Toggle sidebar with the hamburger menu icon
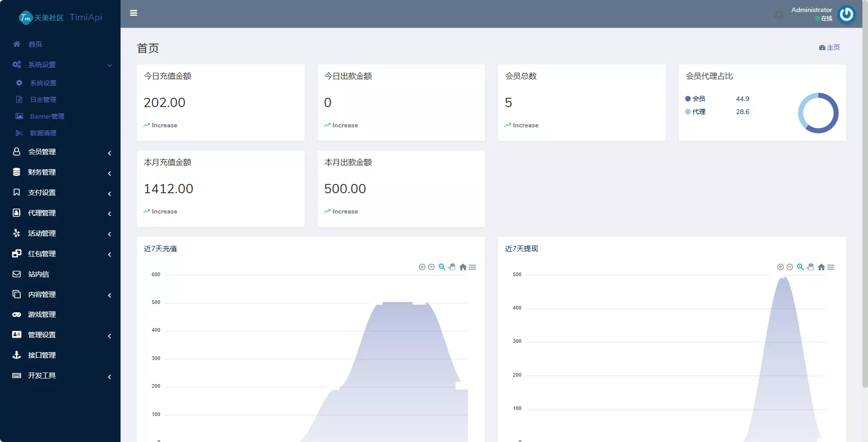Screen dimensions: 868x442 pos(134,13)
